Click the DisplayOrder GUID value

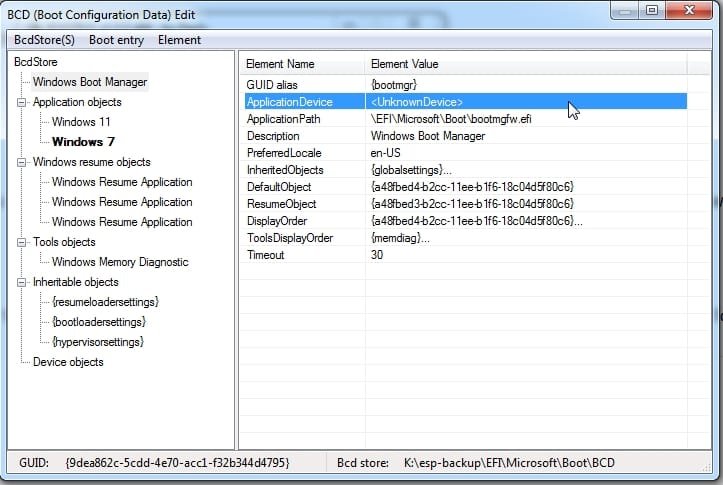[477, 221]
